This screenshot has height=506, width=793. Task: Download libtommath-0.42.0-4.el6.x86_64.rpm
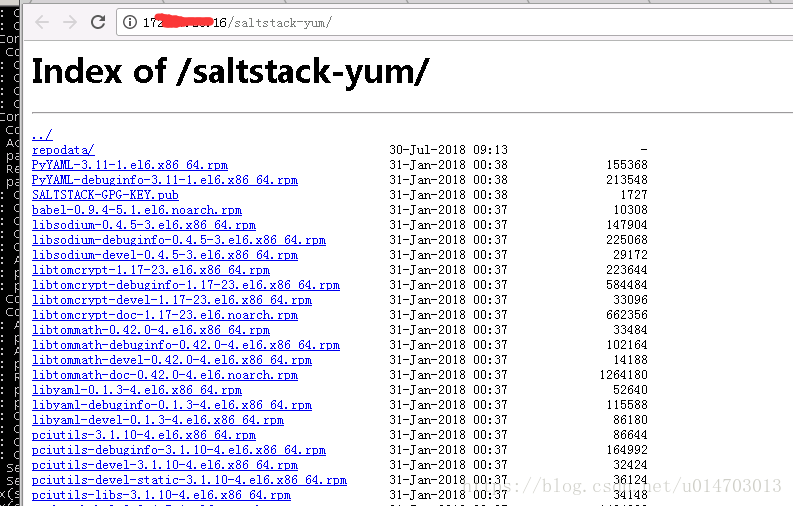point(151,330)
